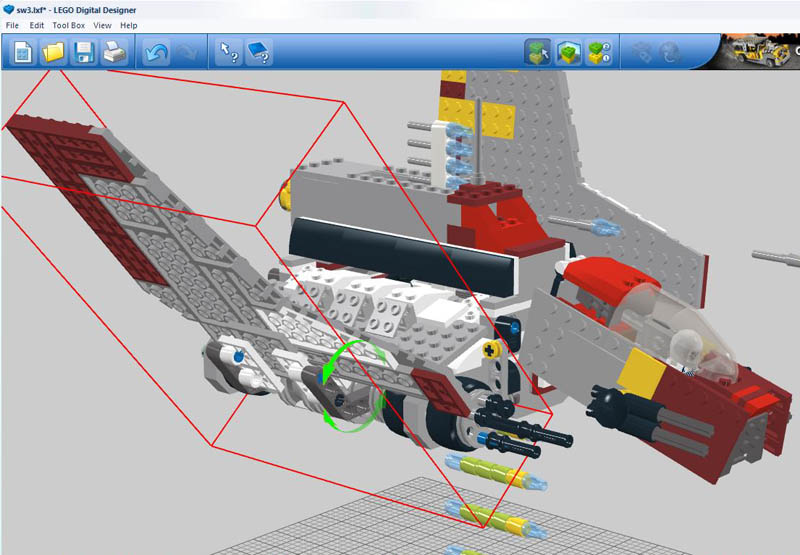Image resolution: width=800 pixels, height=555 pixels.
Task: Print the model with printer icon
Action: 115,52
